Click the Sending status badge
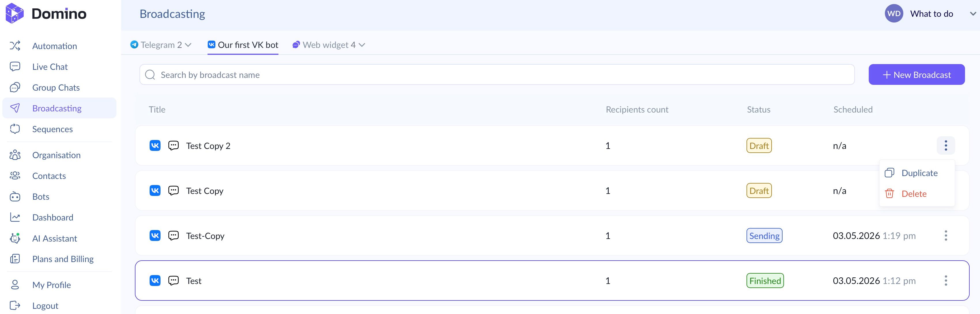The width and height of the screenshot is (980, 314). [x=764, y=235]
